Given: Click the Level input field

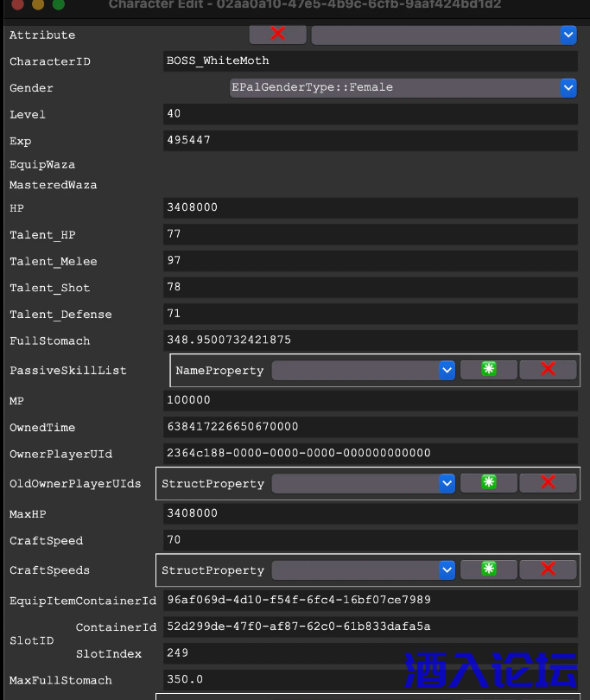Looking at the screenshot, I should (370, 114).
